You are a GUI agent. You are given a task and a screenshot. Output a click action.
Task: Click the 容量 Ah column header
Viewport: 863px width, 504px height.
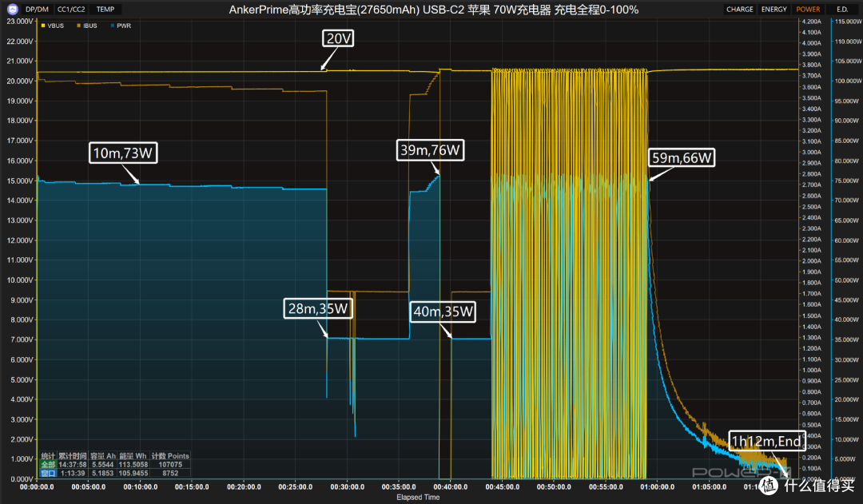tap(103, 456)
